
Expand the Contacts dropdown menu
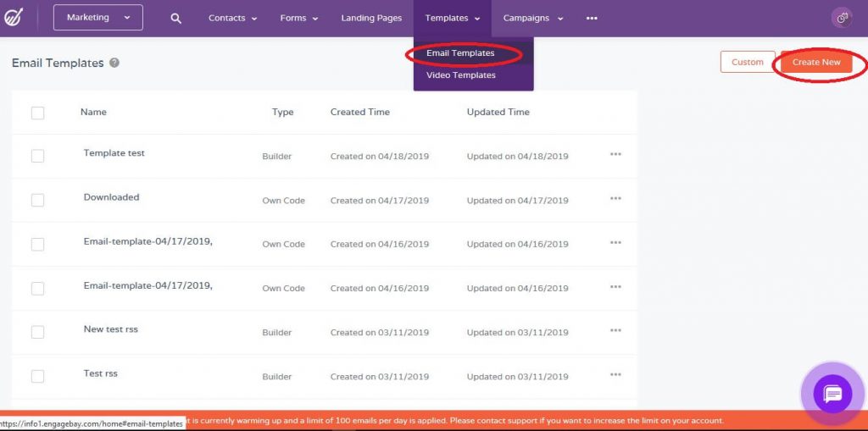click(x=233, y=19)
